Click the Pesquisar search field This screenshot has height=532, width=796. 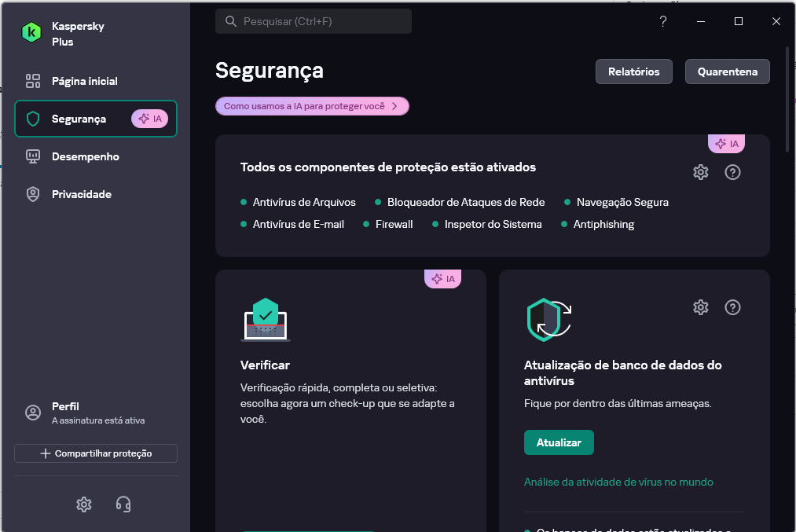[x=314, y=21]
